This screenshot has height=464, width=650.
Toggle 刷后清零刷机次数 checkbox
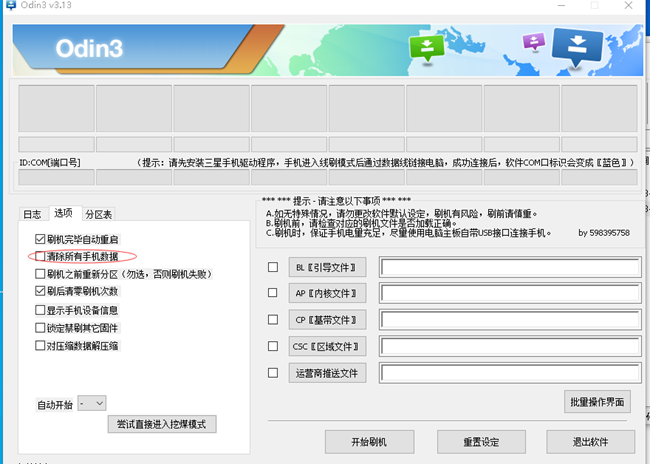pyautogui.click(x=40, y=291)
